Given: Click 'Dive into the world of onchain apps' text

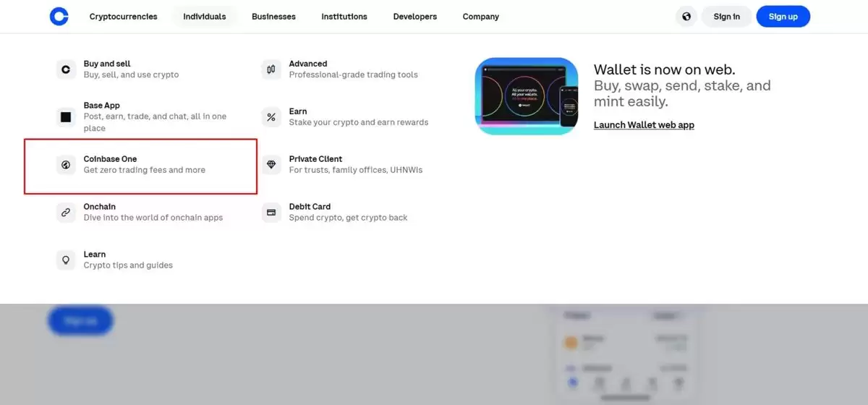Looking at the screenshot, I should (153, 218).
